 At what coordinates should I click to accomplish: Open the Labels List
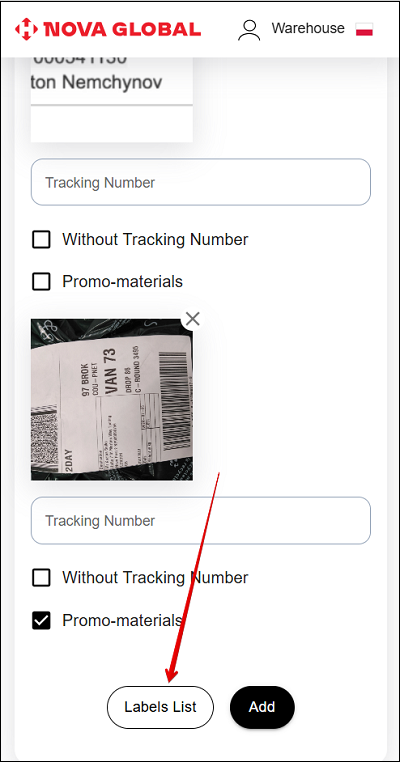(x=160, y=707)
